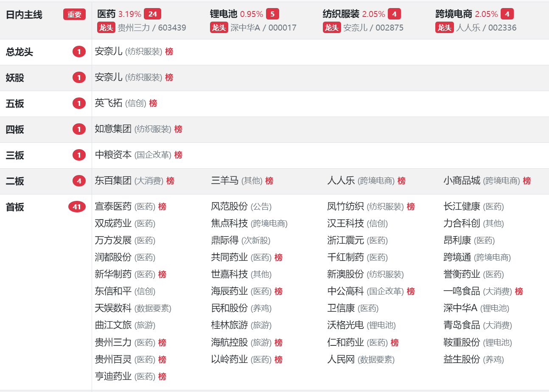Click the count badge 5 beside 锂电池
Image resolution: width=549 pixels, height=392 pixels.
(x=272, y=14)
